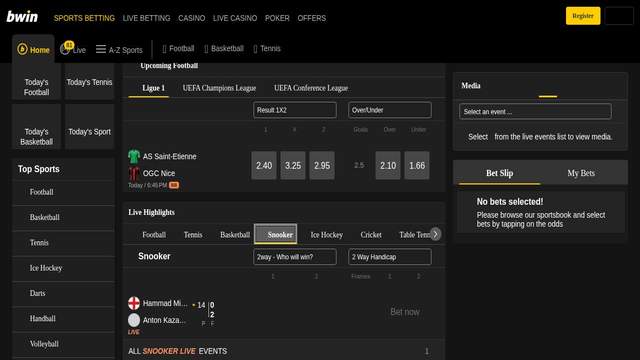Choose Ice Hockey in Top Sports list
Screen dimensions: 640x360
[x=64, y=268]
